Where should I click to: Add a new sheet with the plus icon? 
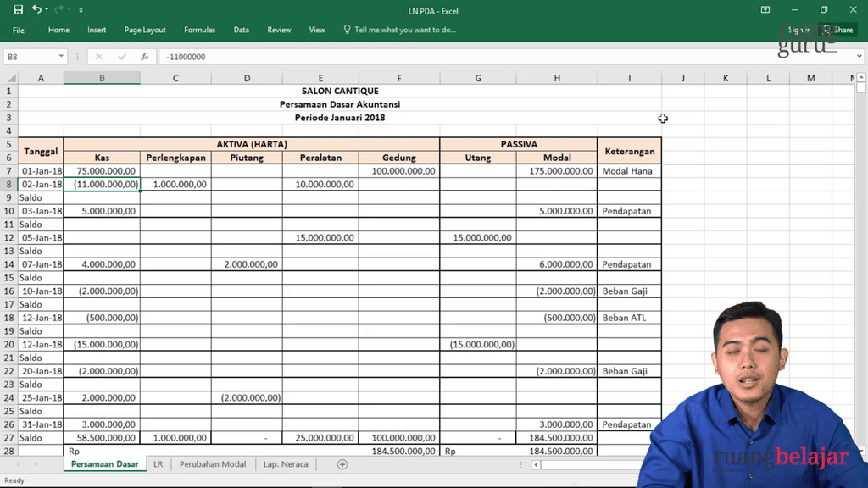pyautogui.click(x=342, y=464)
